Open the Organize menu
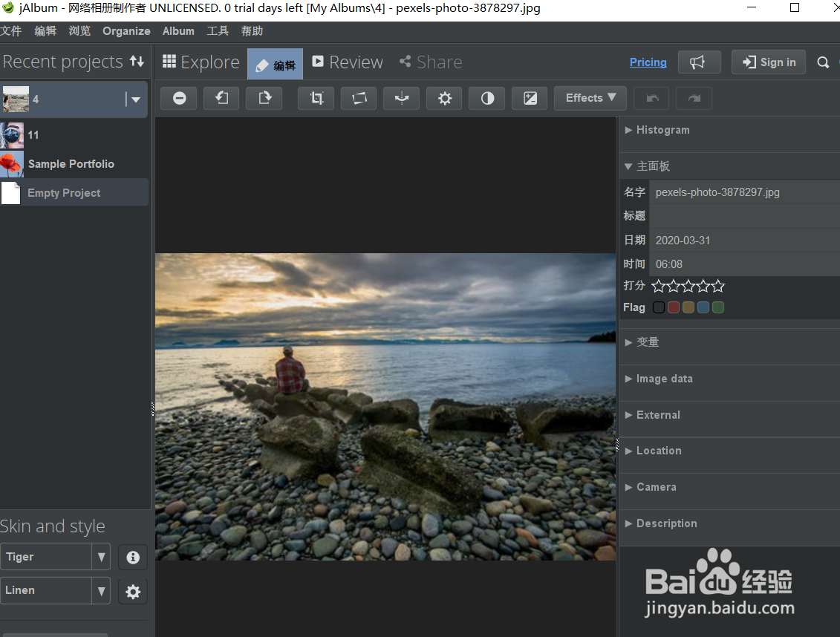840x637 pixels. pos(126,31)
